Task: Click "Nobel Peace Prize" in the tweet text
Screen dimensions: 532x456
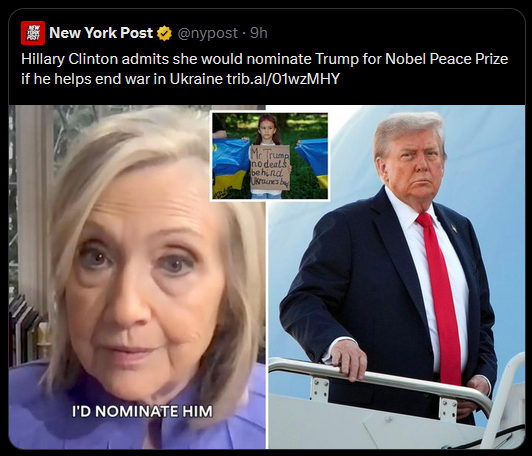Action: tap(446, 59)
